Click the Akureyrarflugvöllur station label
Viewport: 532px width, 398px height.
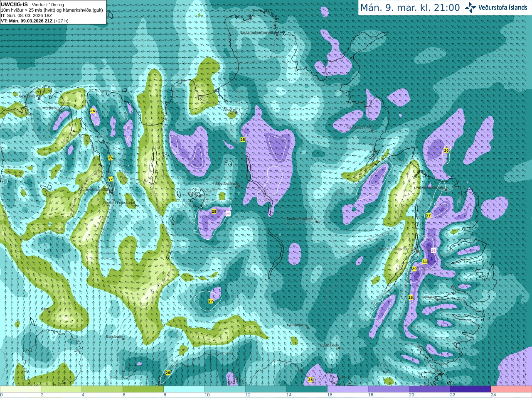94,189
